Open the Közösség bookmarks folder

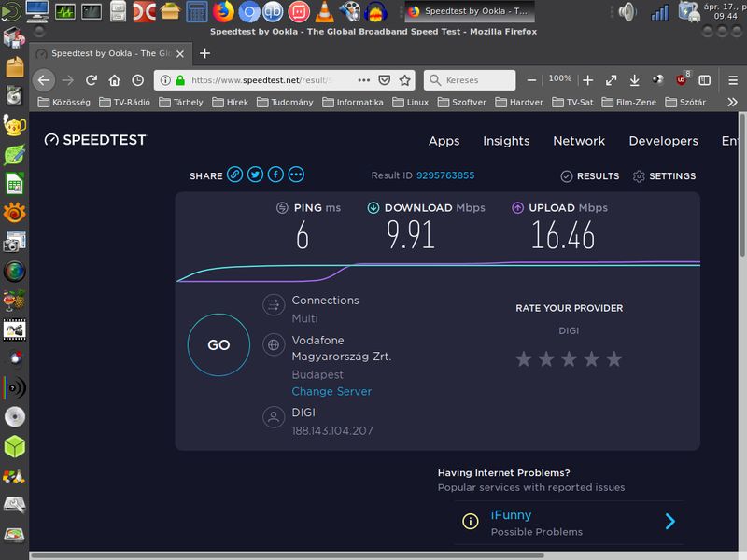63,102
